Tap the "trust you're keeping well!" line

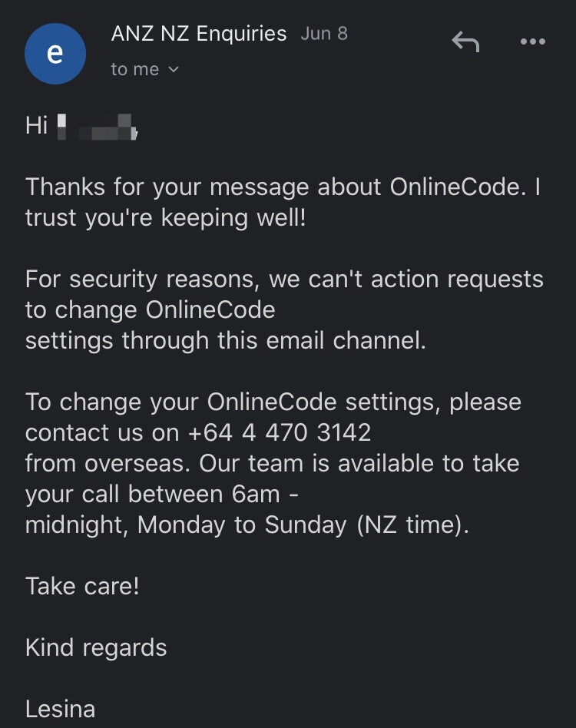(x=165, y=217)
